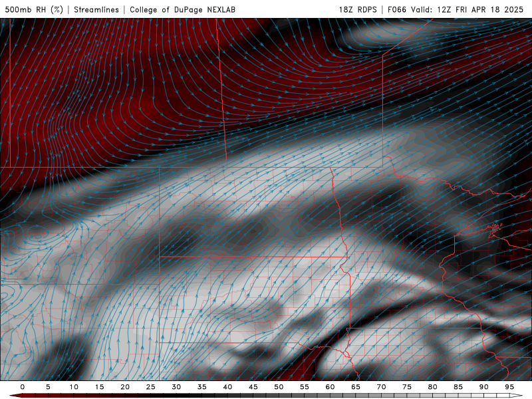Image resolution: width=532 pixels, height=399 pixels.
Task: Click the '500mb RH (%)' title text
Action: (x=34, y=9)
